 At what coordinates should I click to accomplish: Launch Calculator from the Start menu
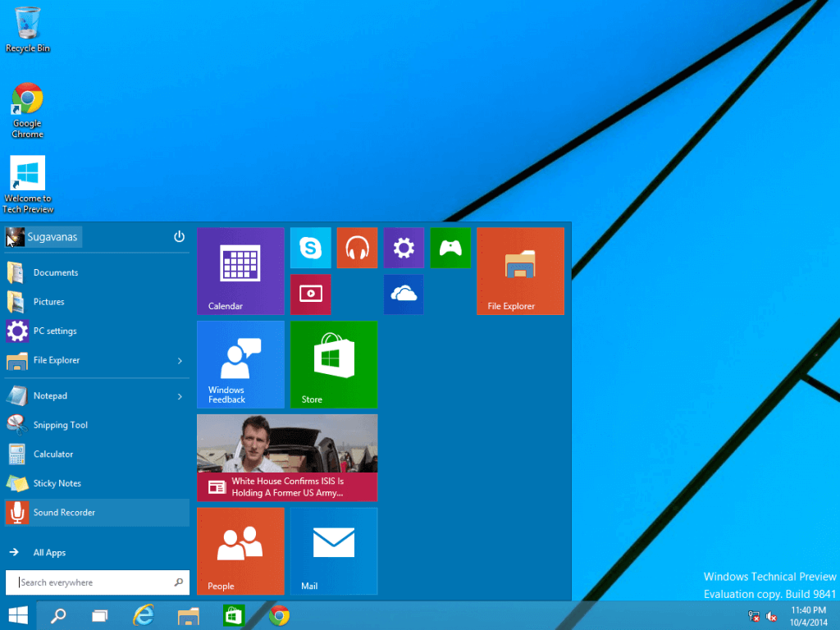point(97,454)
